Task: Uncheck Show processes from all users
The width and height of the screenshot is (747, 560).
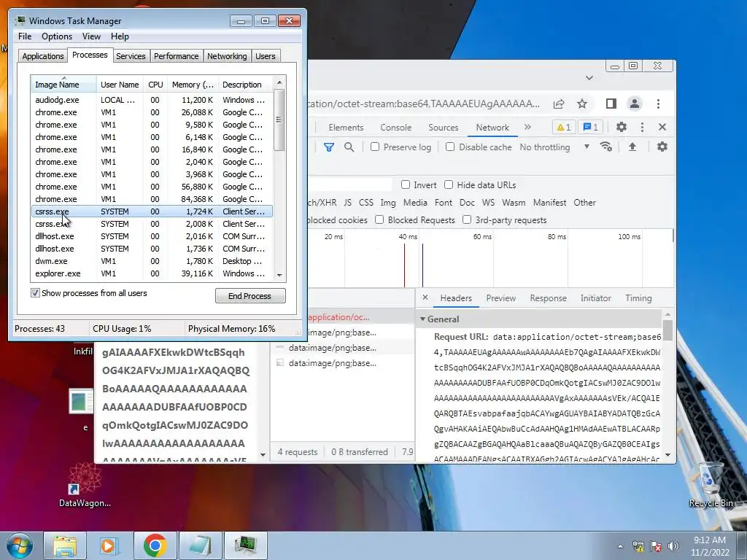Action: 35,293
